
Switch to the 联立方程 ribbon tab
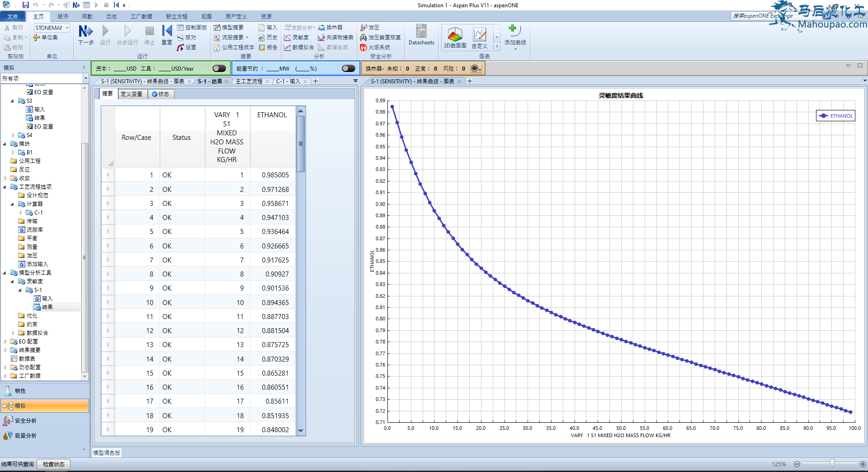click(x=176, y=16)
